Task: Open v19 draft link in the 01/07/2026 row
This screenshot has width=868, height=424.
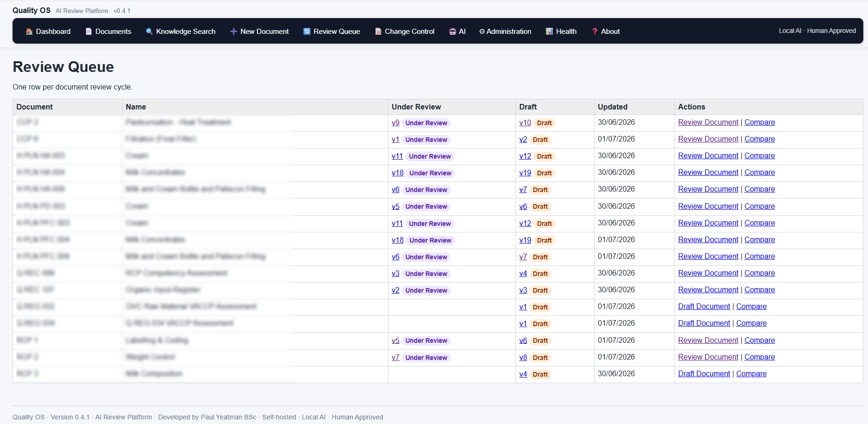Action: point(525,240)
